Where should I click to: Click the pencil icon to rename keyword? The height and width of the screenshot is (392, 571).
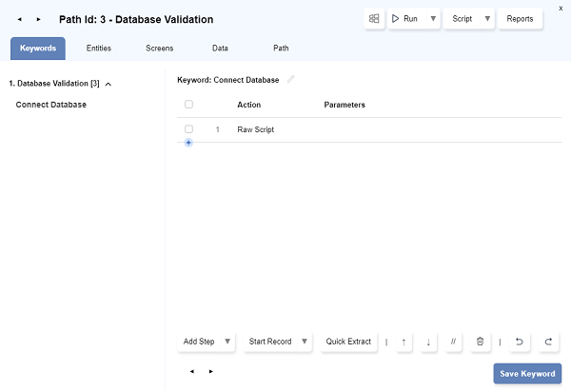pos(291,79)
